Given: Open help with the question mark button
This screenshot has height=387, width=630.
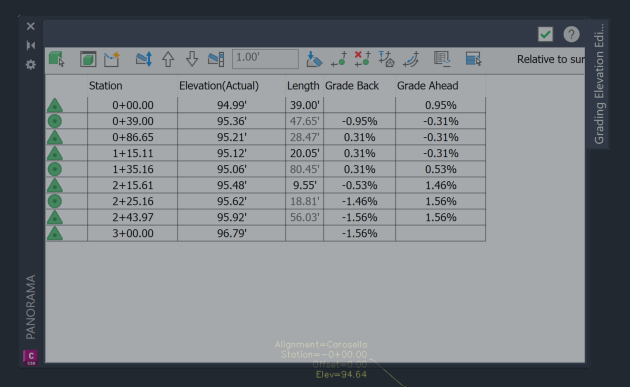Looking at the screenshot, I should [x=571, y=34].
